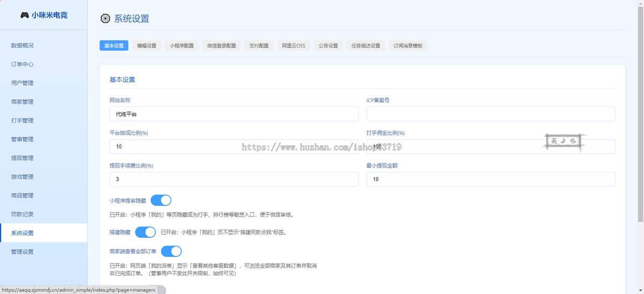The image size is (644, 294).
Task: Select 游戏管理 in the sidebar
Action: (x=43, y=177)
